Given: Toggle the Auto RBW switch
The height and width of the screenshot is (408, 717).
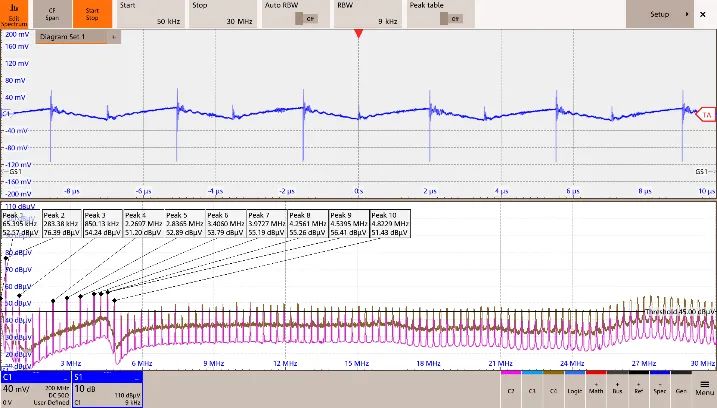Looking at the screenshot, I should (306, 19).
